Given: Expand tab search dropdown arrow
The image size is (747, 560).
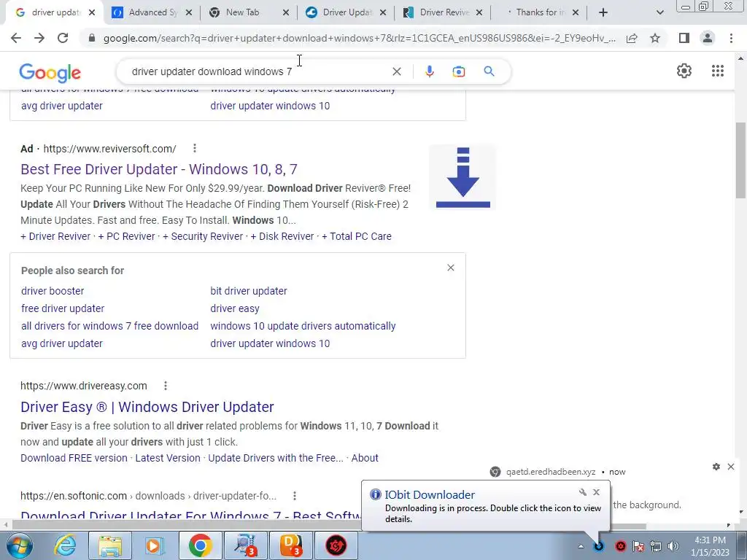Looking at the screenshot, I should (659, 12).
